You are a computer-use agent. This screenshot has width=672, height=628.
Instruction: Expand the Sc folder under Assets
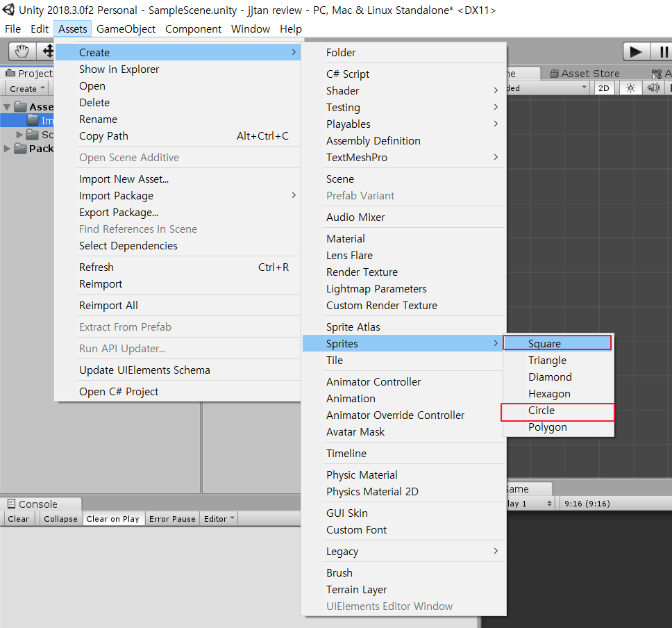[19, 135]
